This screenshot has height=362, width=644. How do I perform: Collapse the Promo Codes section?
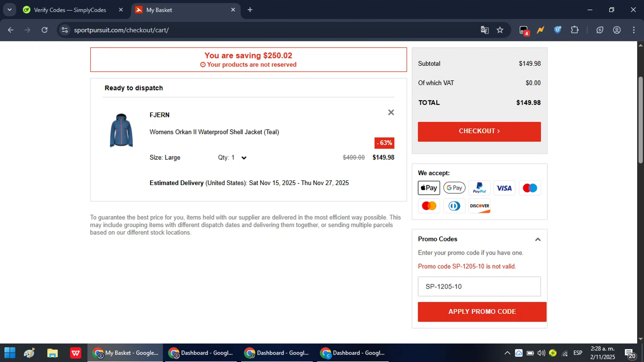538,240
